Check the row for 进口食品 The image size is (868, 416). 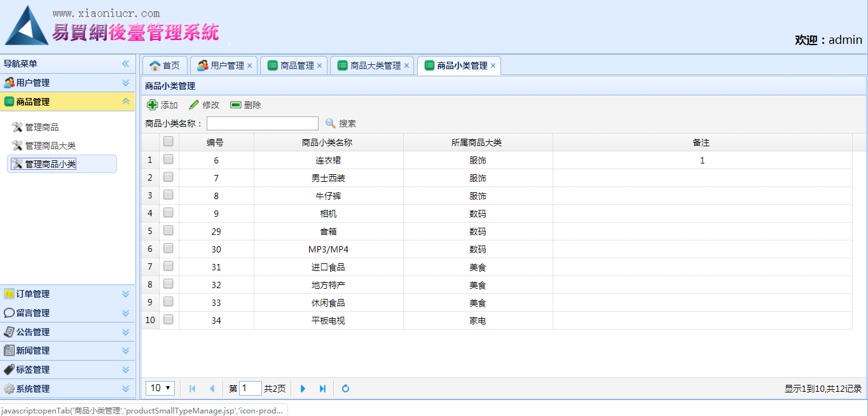point(169,267)
